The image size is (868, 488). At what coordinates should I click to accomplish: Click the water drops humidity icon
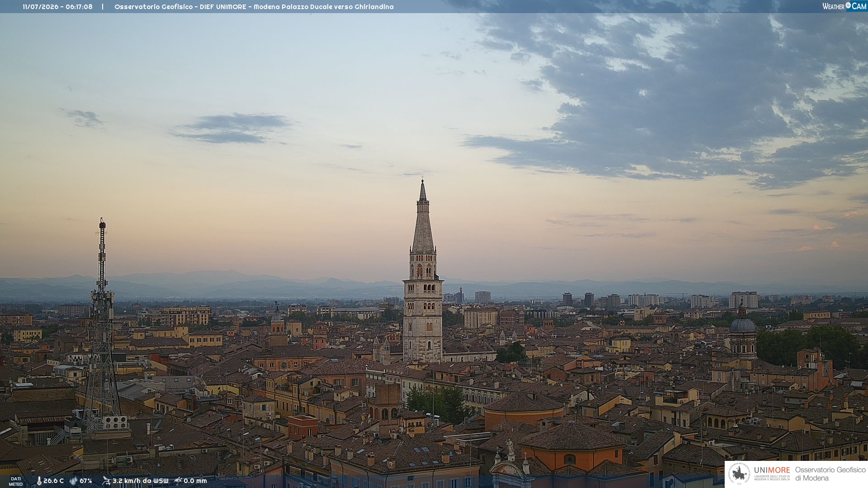[x=74, y=481]
